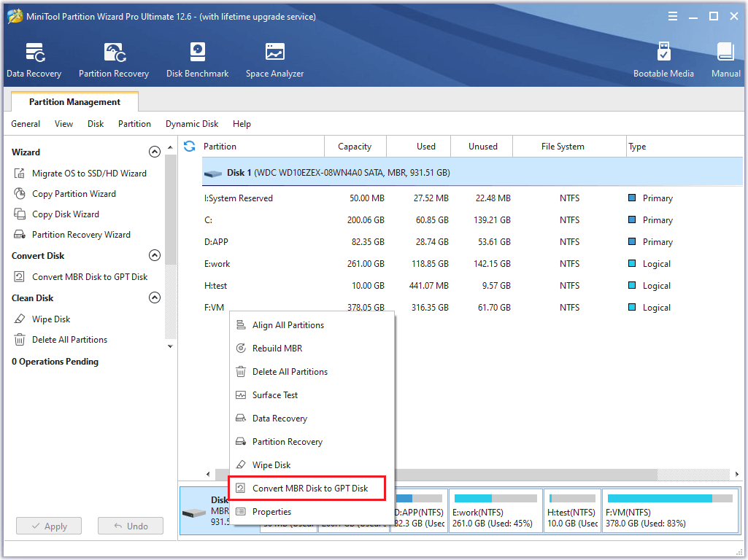Choose Convert MBR Disk to GPT Disk in context menu

[x=307, y=488]
